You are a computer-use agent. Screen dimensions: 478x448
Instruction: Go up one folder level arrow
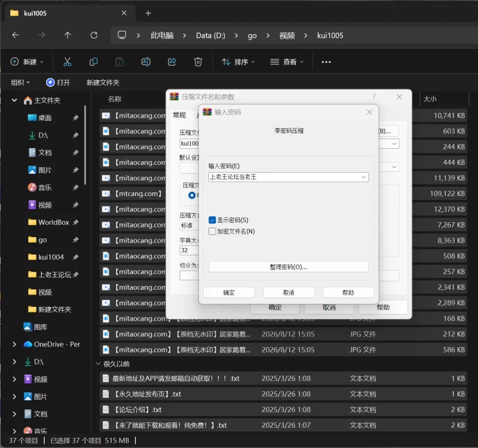(x=68, y=35)
